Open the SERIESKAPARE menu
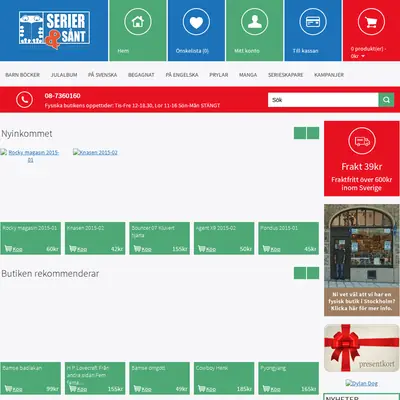The width and height of the screenshot is (400, 400). (x=286, y=75)
